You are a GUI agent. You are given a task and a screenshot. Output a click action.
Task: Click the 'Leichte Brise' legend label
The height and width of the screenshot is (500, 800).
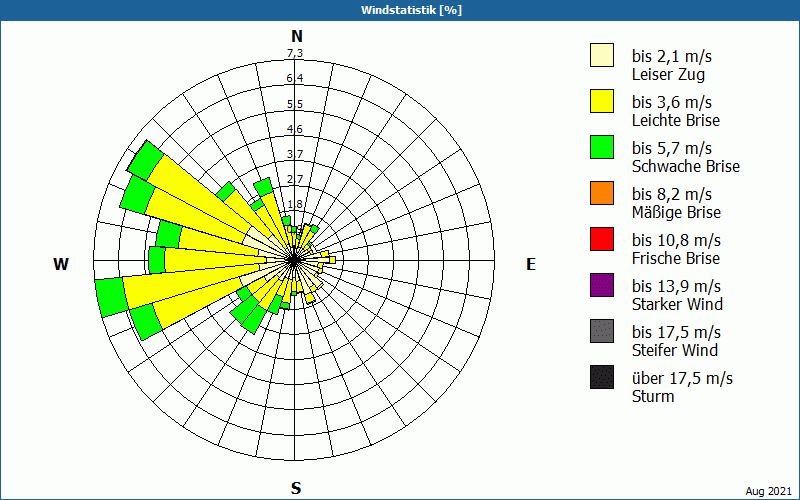[676, 120]
